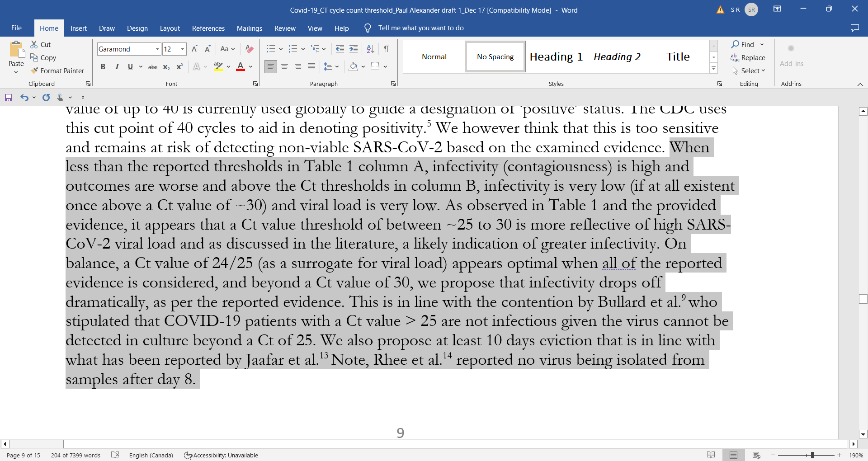Click the Replace button
Image resolution: width=868 pixels, height=461 pixels.
pos(748,58)
